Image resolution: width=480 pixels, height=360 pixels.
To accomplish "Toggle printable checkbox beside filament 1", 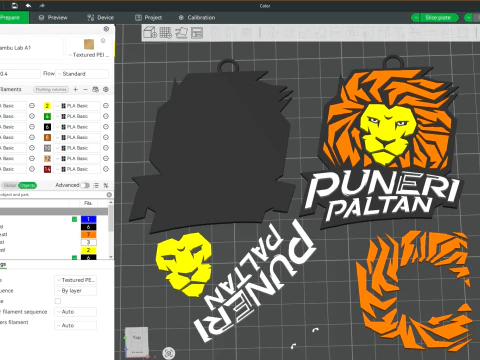I will click(x=74, y=219).
